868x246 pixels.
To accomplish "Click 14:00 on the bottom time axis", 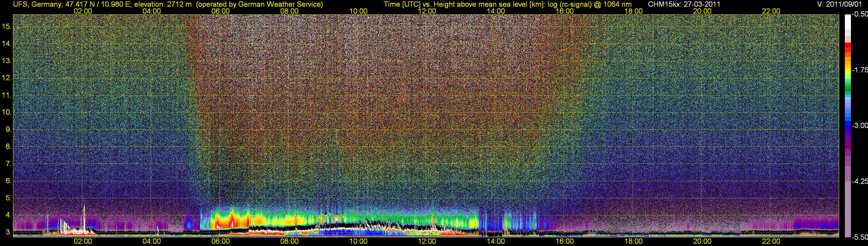I will [496, 241].
